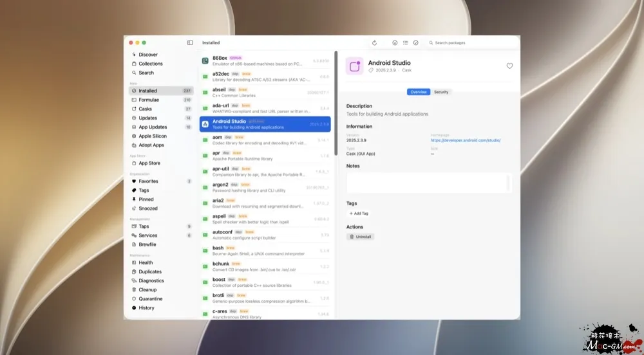The image size is (644, 355).
Task: Open Services in sidebar
Action: point(161,235)
